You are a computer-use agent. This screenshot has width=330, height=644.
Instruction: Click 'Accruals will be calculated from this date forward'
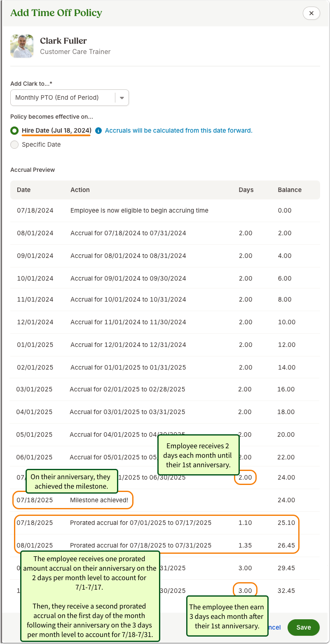pos(179,131)
